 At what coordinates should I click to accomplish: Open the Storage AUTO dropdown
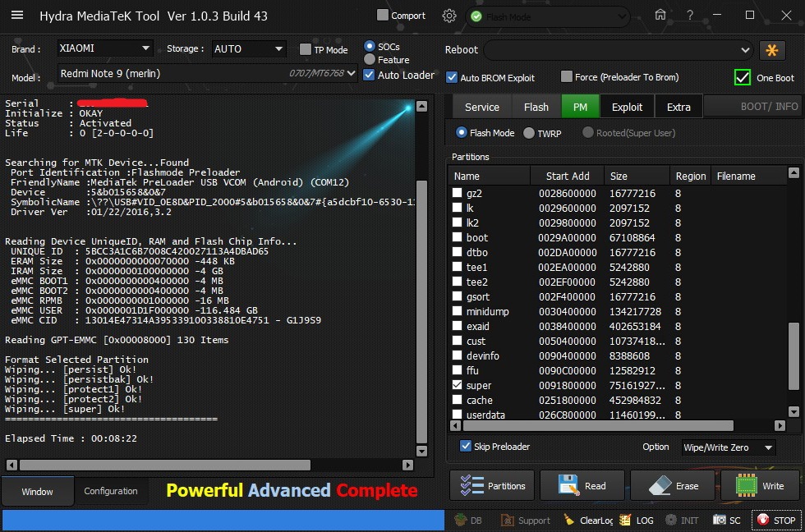pyautogui.click(x=278, y=48)
